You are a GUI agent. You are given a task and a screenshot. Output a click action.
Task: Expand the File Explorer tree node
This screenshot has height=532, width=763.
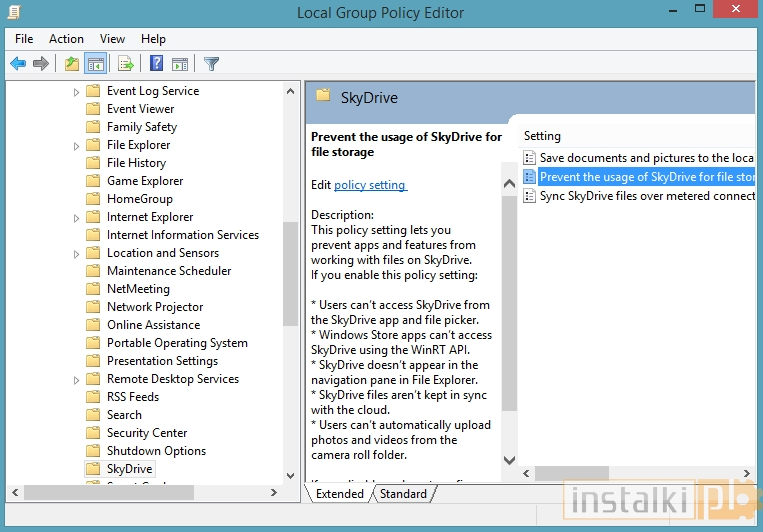76,146
